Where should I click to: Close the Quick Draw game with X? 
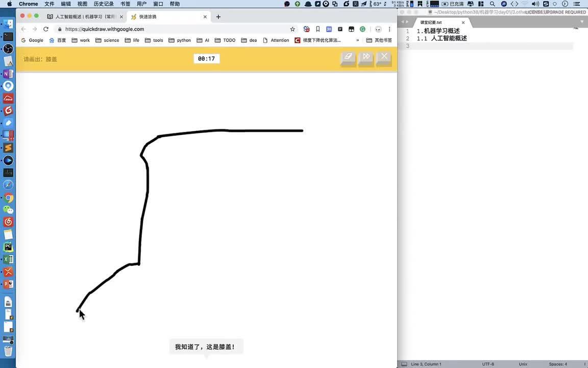click(x=384, y=57)
